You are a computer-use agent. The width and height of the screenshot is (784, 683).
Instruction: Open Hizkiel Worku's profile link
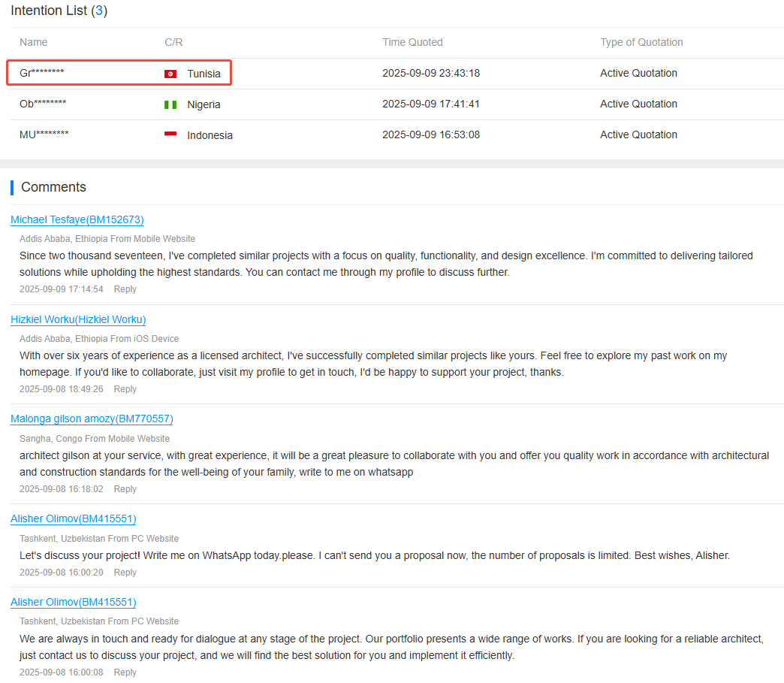(78, 319)
